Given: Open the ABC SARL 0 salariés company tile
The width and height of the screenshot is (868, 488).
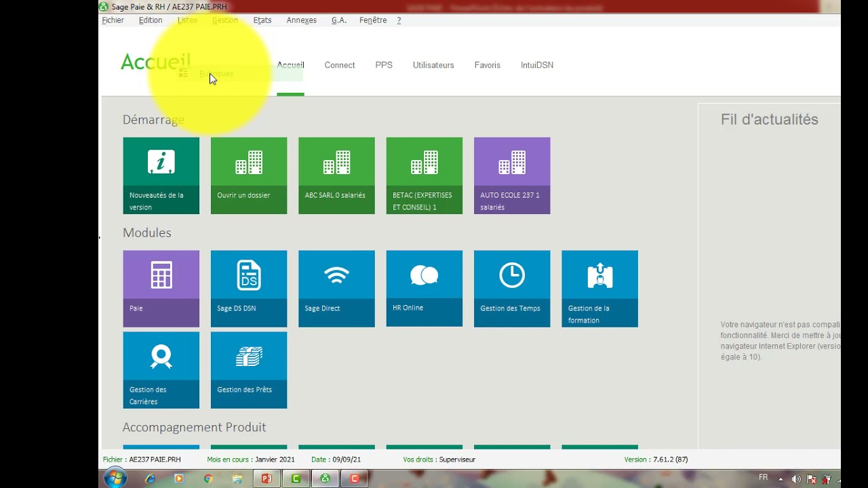Looking at the screenshot, I should pos(336,176).
